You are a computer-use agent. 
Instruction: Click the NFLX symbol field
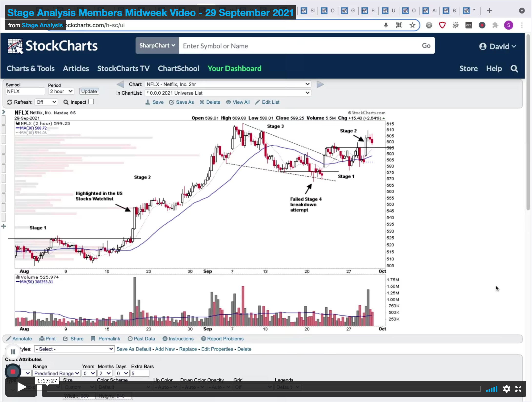25,91
